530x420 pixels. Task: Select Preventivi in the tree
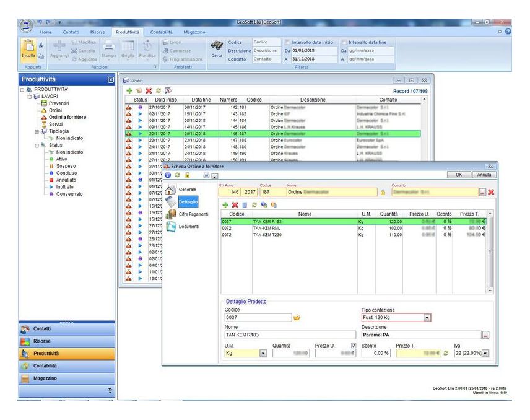pyautogui.click(x=59, y=103)
